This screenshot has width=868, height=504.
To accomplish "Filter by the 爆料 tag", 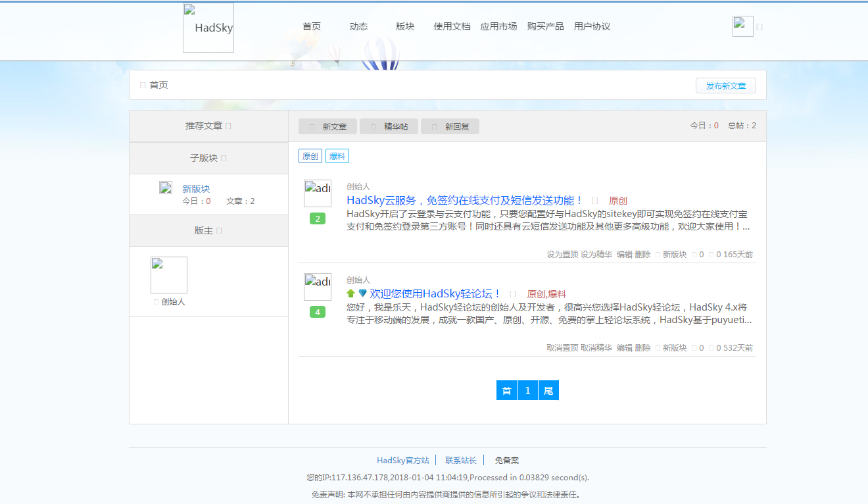I will (337, 156).
